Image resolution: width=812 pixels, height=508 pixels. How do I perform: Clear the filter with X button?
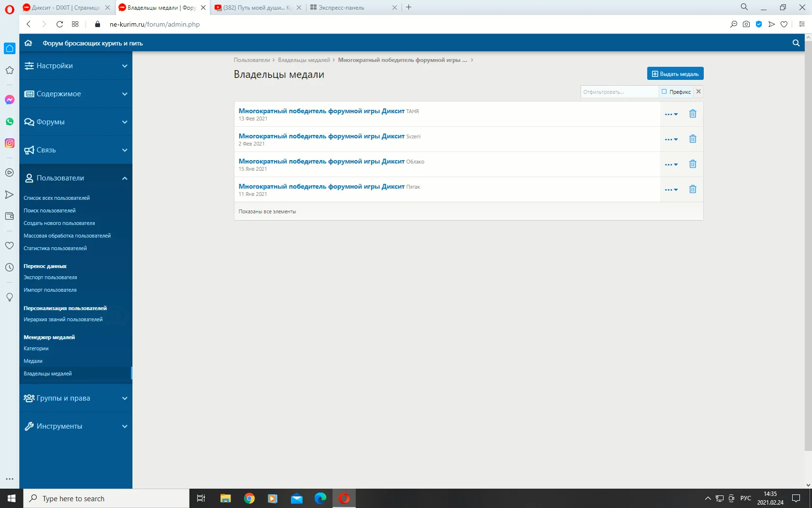[x=698, y=91]
